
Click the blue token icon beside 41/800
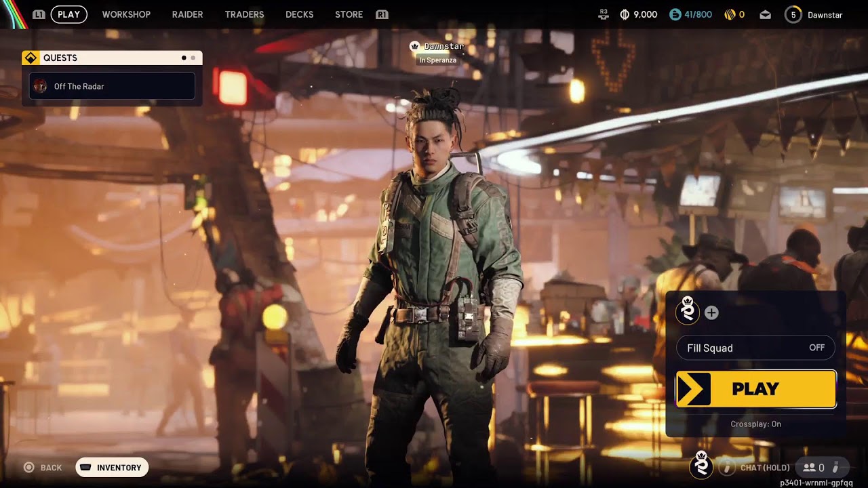tap(675, 14)
